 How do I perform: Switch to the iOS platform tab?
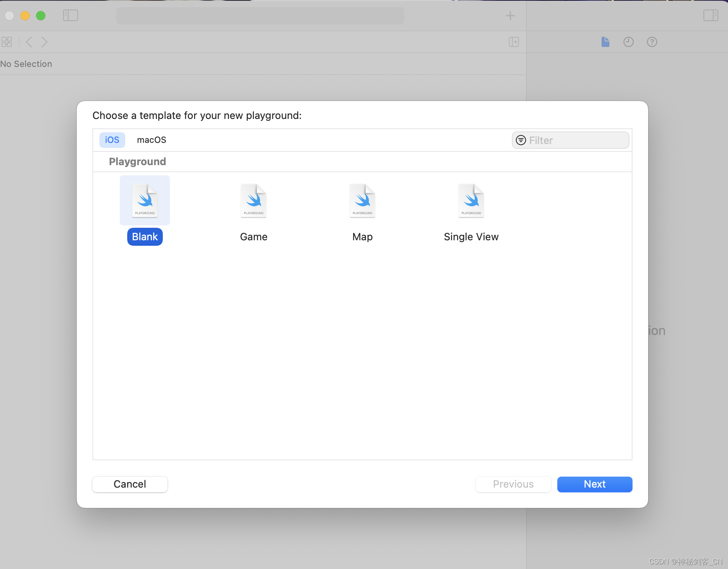point(112,140)
